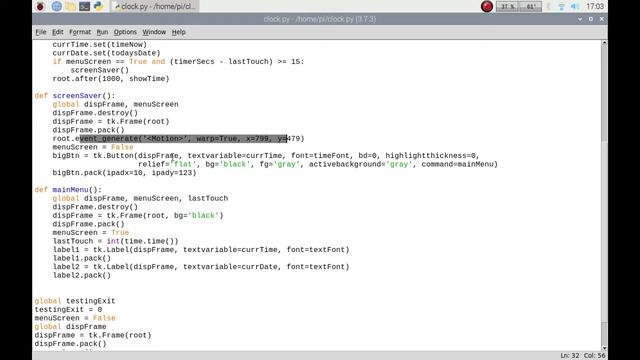Open the File menu
Viewport: 640px width, 360px height.
pyautogui.click(x=40, y=32)
